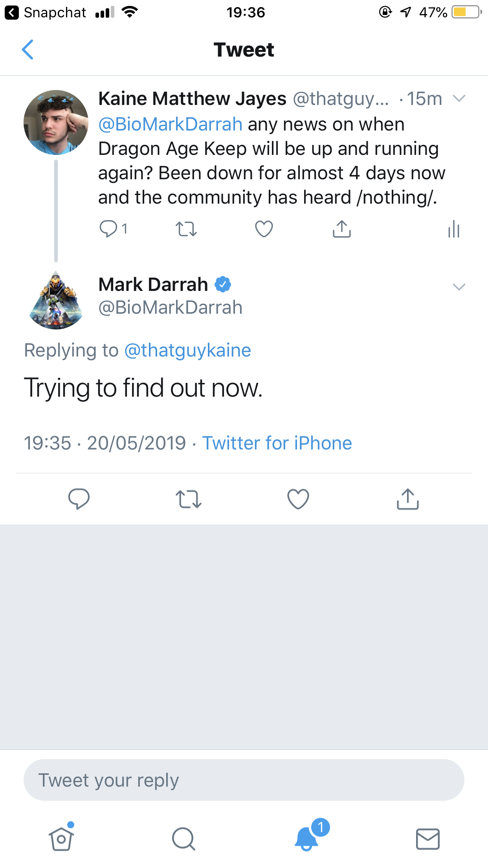Screen dimensions: 488x868
Task: Reply to Mark Darrah's tweet icon
Action: click(79, 499)
